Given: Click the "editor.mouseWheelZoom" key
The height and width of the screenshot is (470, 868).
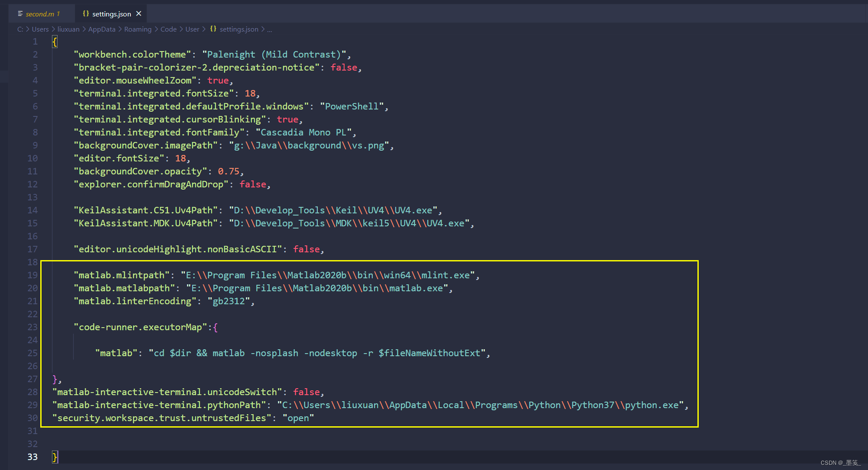Looking at the screenshot, I should tap(135, 80).
